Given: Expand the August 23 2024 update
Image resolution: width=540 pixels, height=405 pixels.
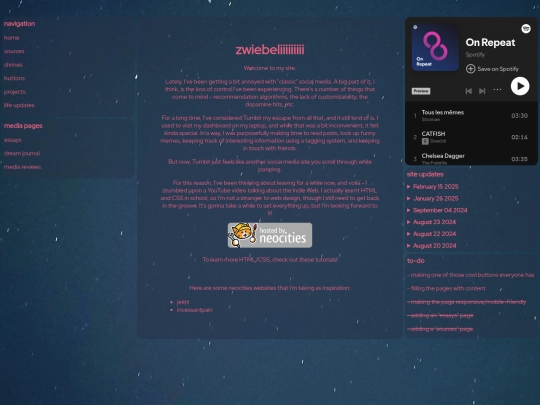Looking at the screenshot, I should tap(431, 222).
